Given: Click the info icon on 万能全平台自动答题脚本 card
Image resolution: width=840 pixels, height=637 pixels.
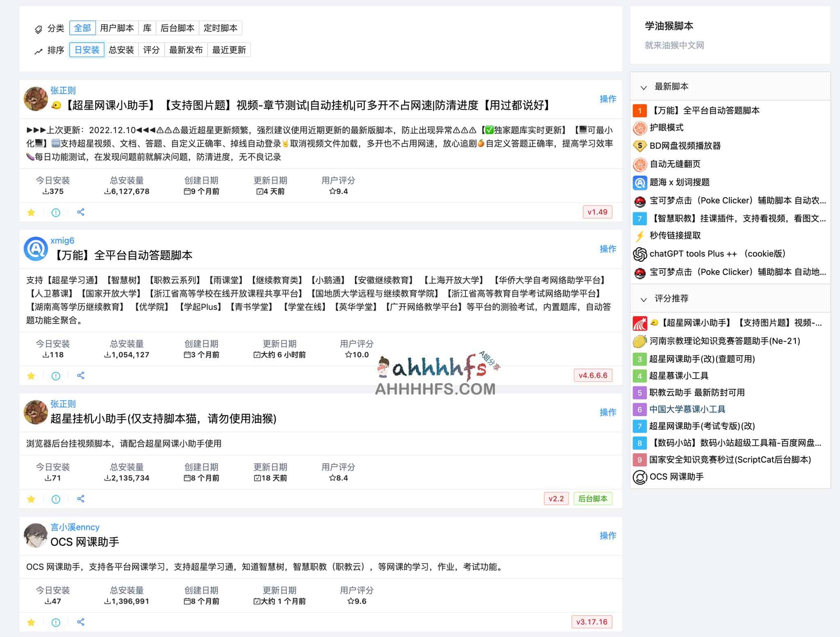Looking at the screenshot, I should click(56, 376).
